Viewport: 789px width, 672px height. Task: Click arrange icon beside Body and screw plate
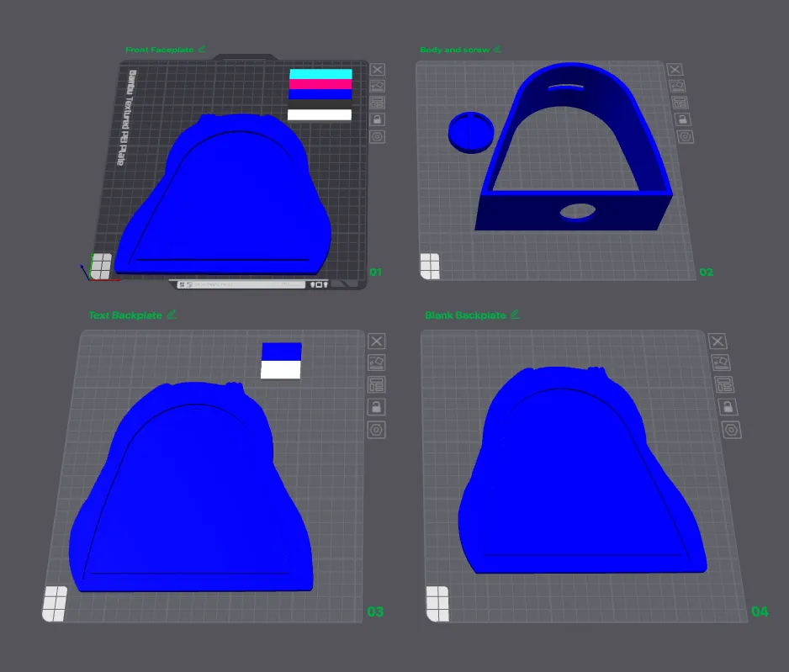(x=680, y=103)
